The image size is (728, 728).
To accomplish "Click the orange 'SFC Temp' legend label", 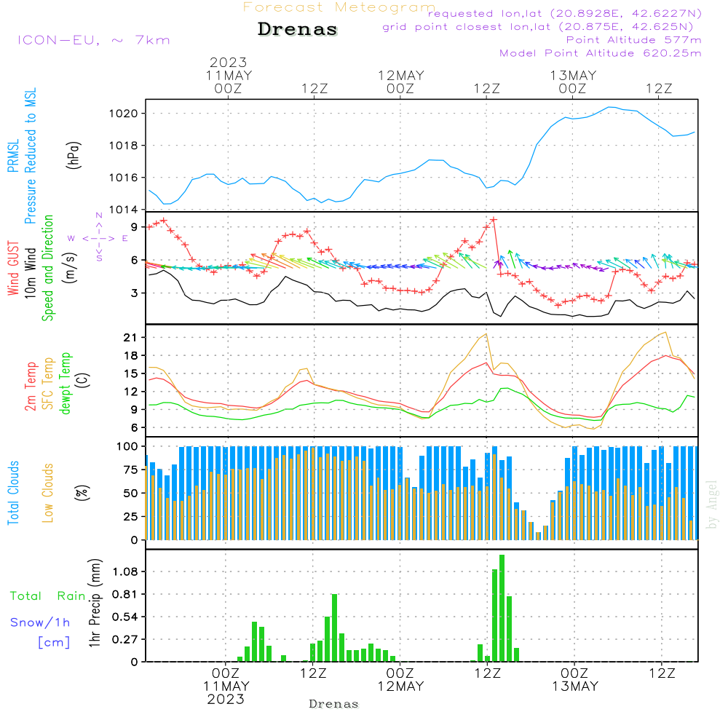I will tap(48, 384).
